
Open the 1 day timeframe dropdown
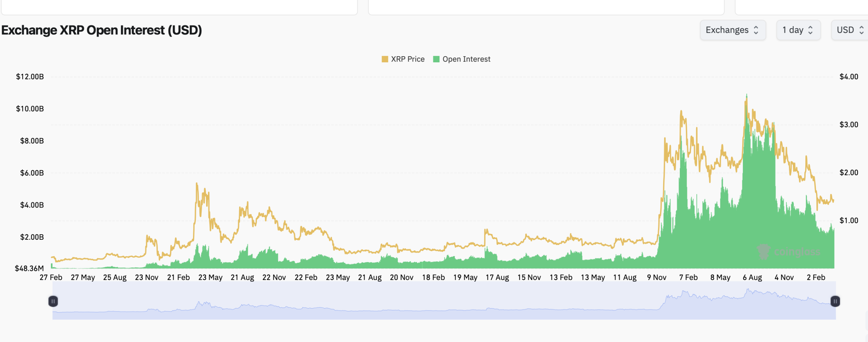(x=798, y=30)
